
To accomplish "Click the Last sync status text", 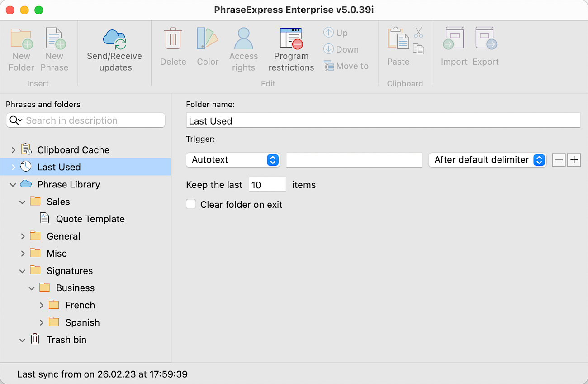I will point(102,374).
